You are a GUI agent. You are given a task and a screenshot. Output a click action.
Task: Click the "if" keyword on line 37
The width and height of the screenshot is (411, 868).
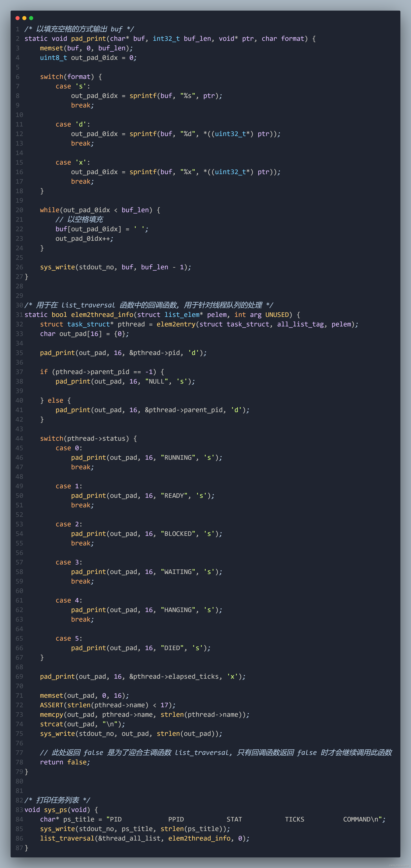[44, 372]
